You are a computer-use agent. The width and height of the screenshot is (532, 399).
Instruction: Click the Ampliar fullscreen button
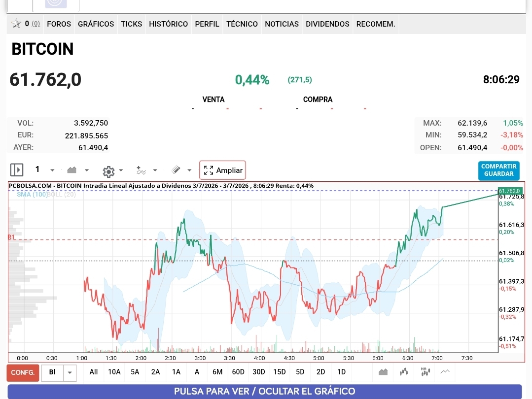[x=222, y=170]
